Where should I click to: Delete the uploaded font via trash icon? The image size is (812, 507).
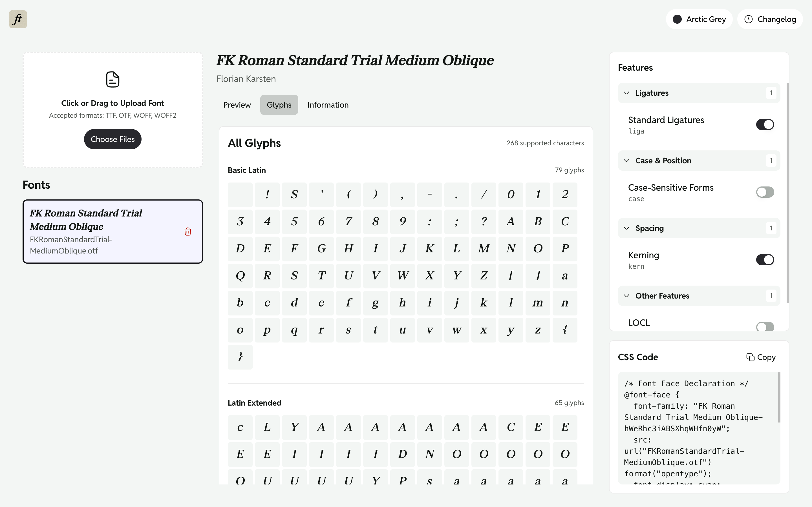coord(187,231)
